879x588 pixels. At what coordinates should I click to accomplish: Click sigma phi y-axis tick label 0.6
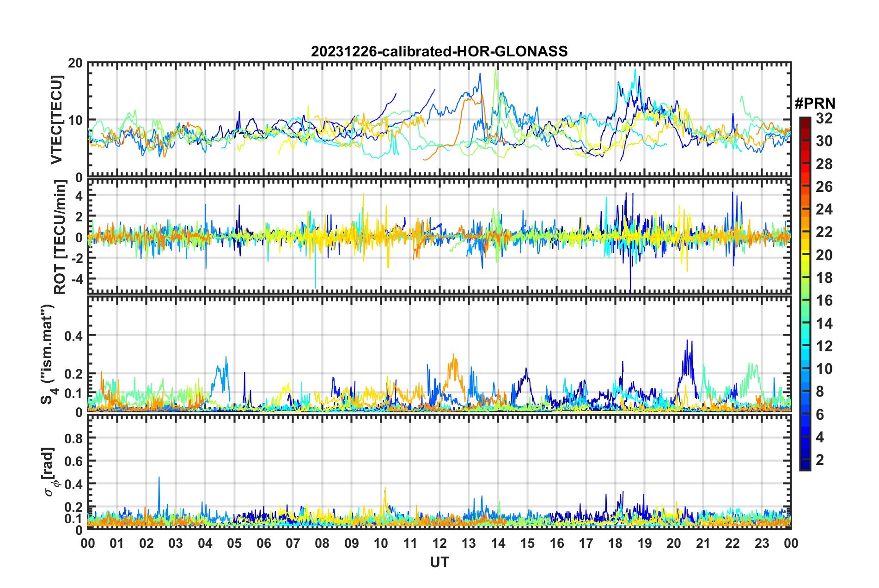(73, 461)
